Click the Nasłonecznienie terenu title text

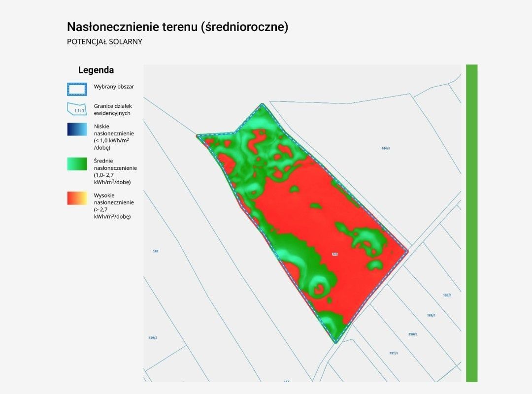[x=177, y=27]
